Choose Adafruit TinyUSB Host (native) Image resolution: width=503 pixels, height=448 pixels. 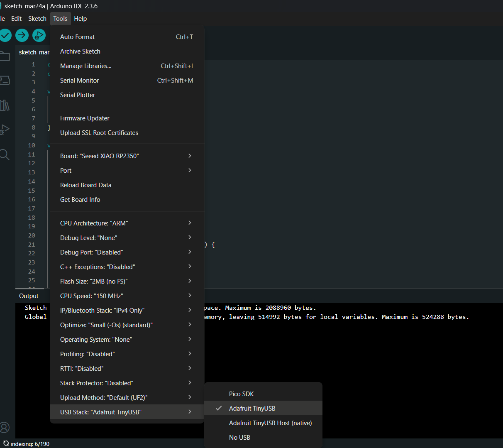[263, 423]
